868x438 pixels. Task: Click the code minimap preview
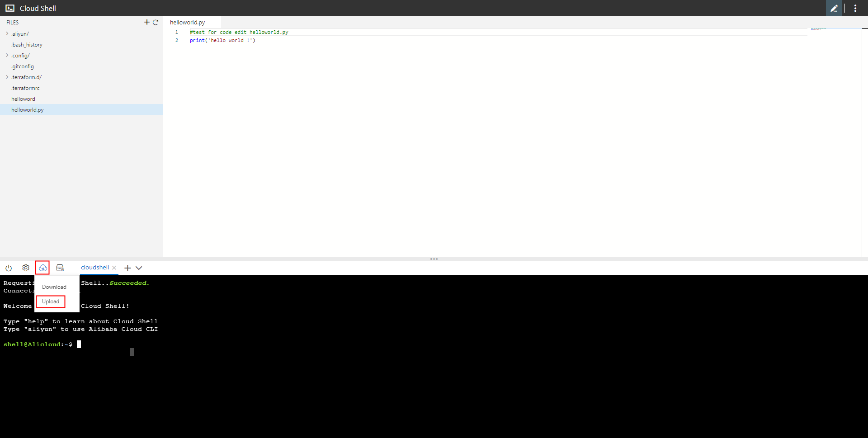(x=818, y=29)
